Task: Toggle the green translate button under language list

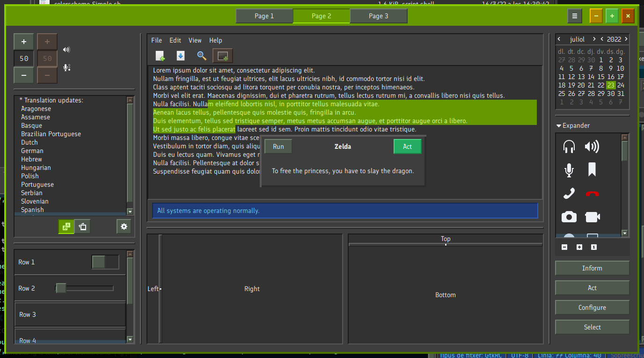Action: click(x=66, y=226)
